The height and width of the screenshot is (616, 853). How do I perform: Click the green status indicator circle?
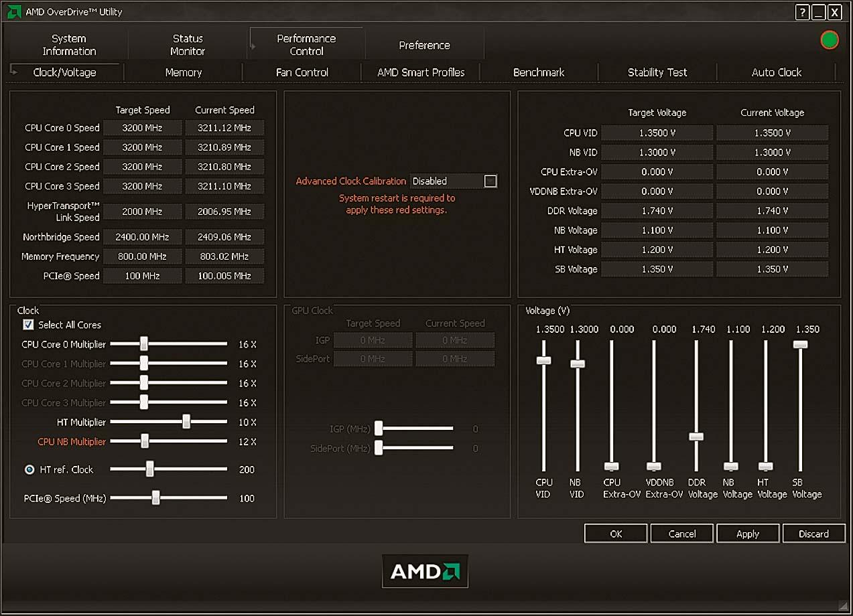[x=830, y=40]
